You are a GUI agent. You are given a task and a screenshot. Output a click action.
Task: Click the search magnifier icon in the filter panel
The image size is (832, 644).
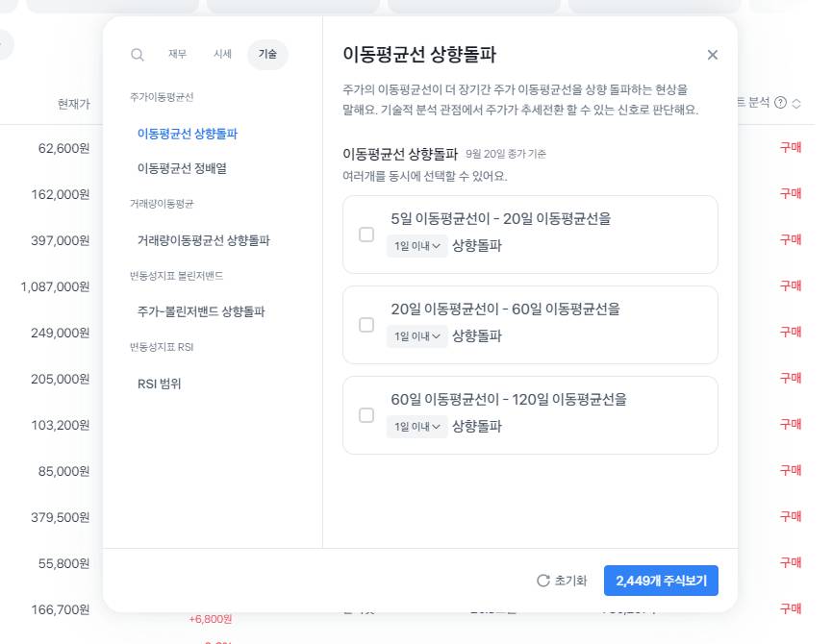(x=137, y=55)
